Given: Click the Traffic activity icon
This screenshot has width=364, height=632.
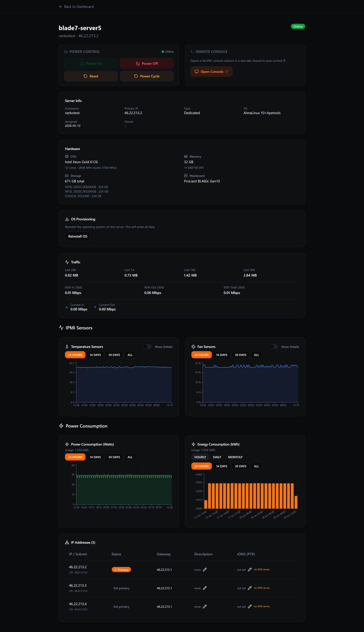Looking at the screenshot, I should 67,262.
